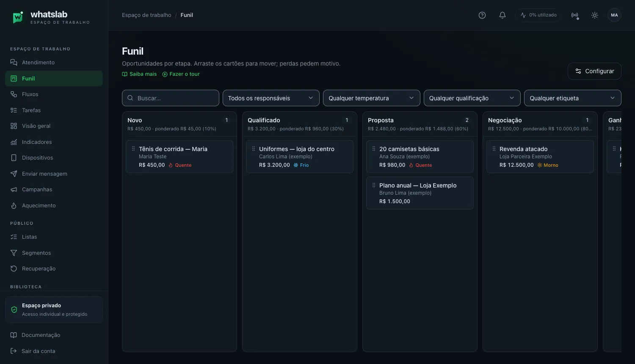Image resolution: width=635 pixels, height=364 pixels.
Task: Open the Revenda atacado card title
Action: tap(523, 149)
